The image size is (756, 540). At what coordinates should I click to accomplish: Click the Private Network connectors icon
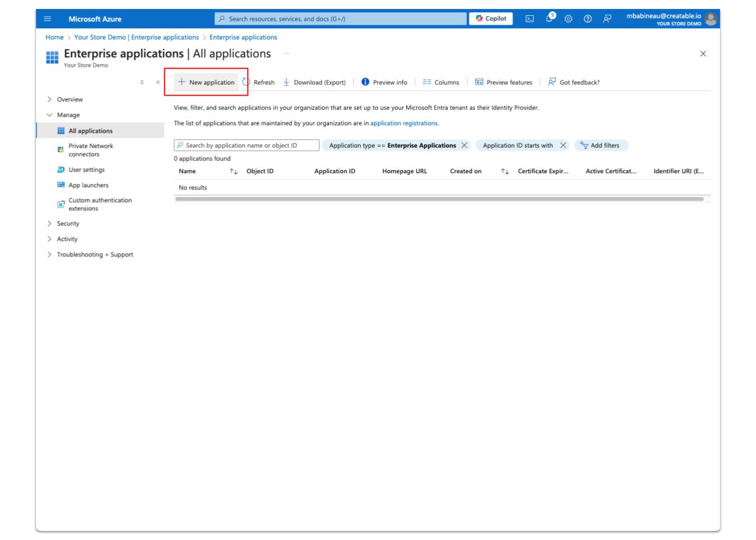(61, 150)
